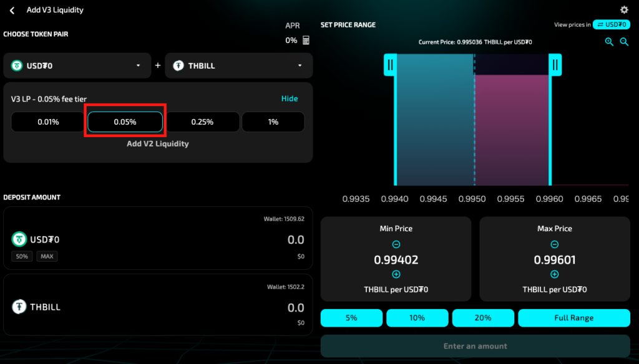Increase Min Price with plus icon
Viewport: 639px width, 364px height.
[x=396, y=274]
